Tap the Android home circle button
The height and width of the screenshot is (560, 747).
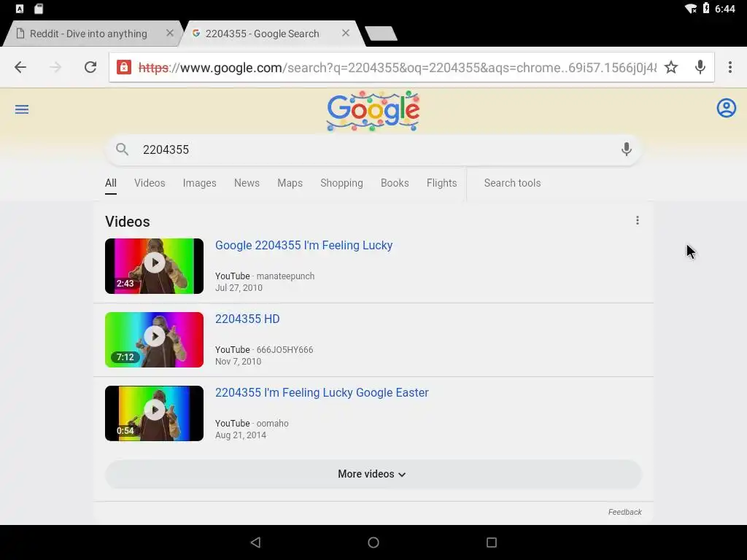click(x=373, y=542)
